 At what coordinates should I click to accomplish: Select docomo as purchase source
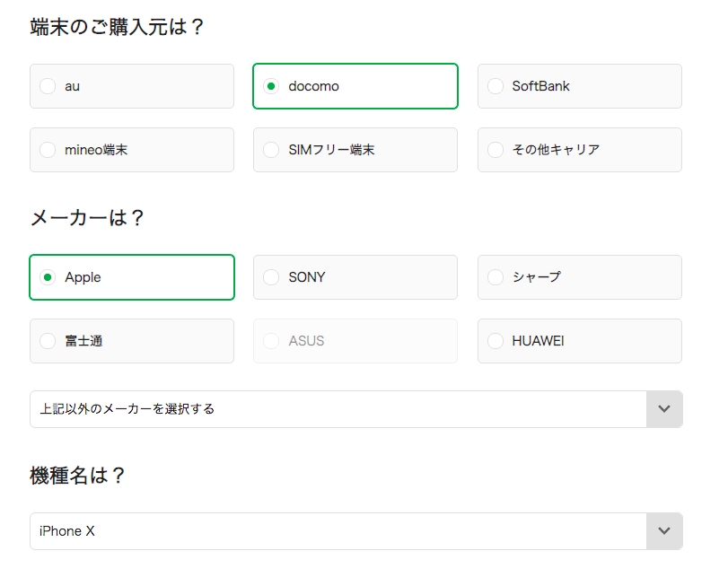[355, 86]
